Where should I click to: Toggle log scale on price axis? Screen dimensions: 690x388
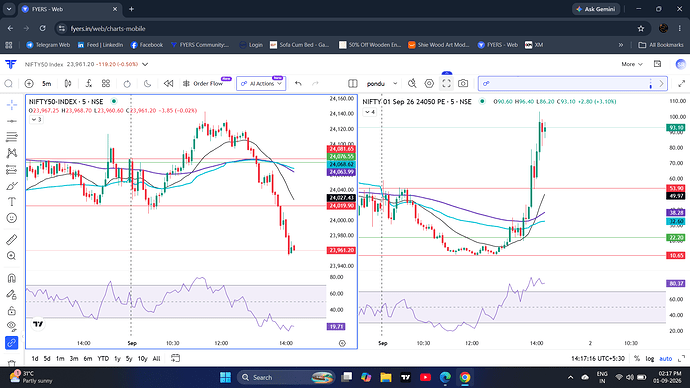[650, 359]
